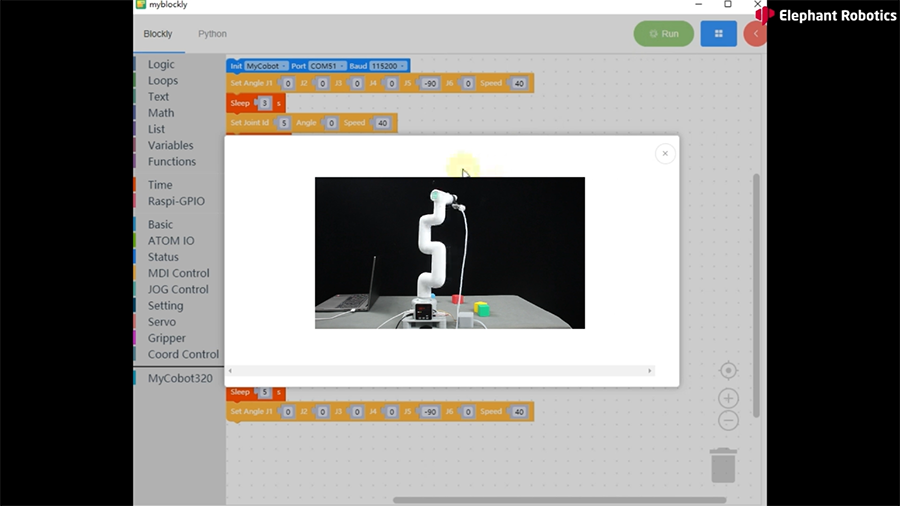Open the Servo block category
900x506 pixels.
[x=162, y=322]
